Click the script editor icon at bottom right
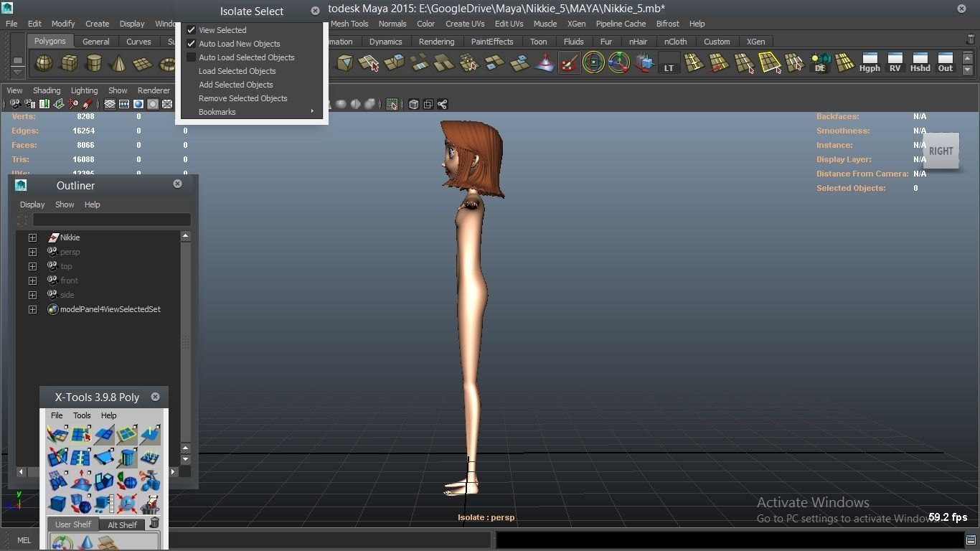 coord(970,540)
